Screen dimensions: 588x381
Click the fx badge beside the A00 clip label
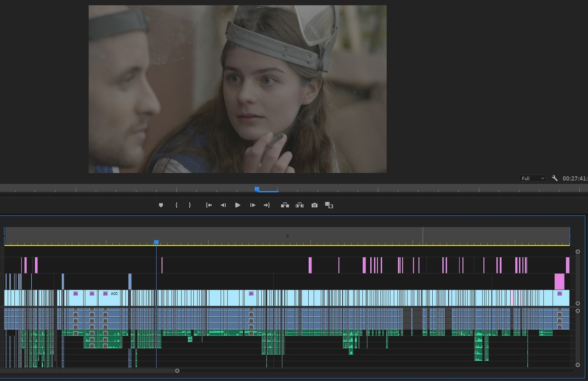[x=105, y=293]
